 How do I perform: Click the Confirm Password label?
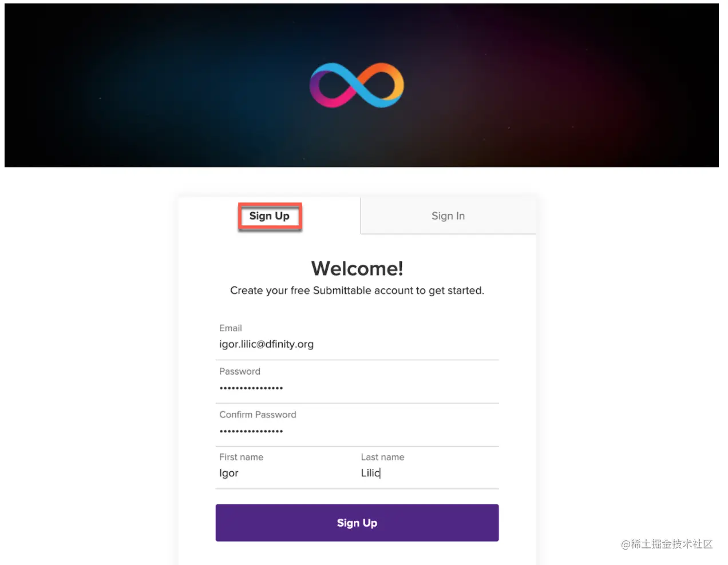click(258, 415)
